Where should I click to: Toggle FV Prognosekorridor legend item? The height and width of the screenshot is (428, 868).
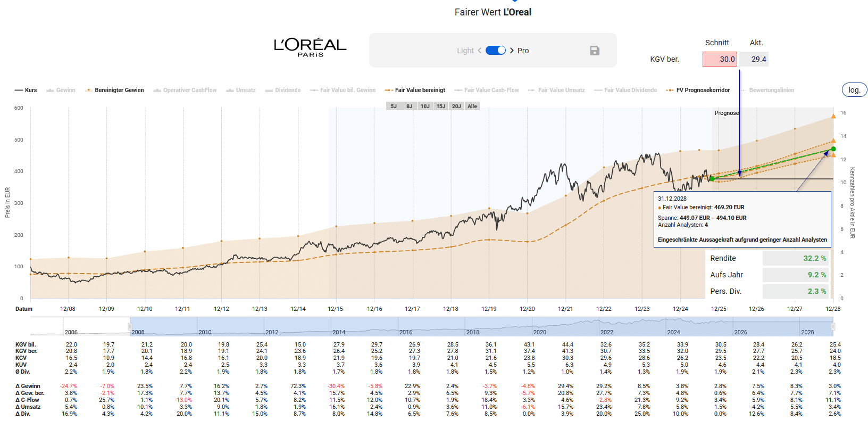(x=698, y=90)
